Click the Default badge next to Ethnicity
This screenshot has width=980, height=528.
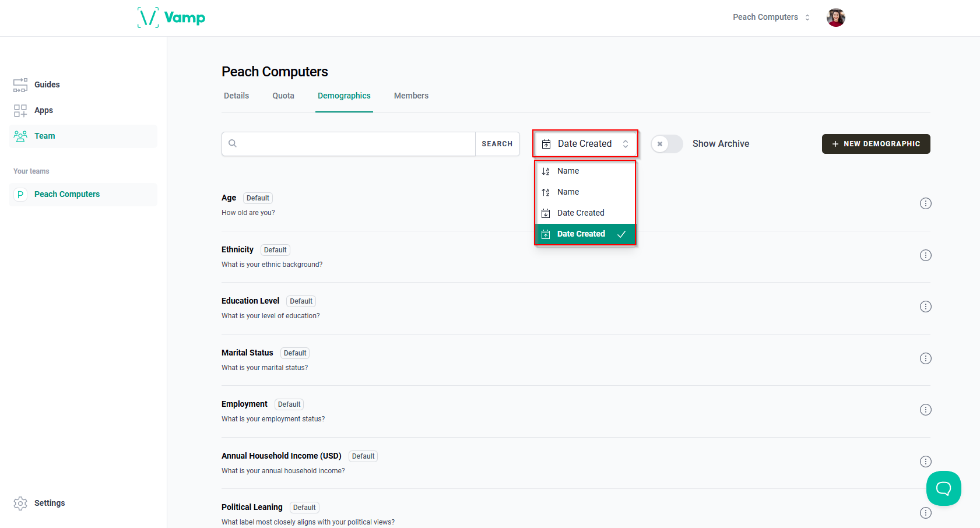[275, 250]
